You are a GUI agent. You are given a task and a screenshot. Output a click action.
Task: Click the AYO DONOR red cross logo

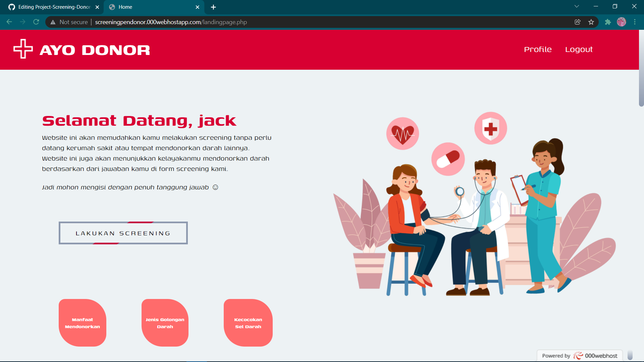pos(22,49)
